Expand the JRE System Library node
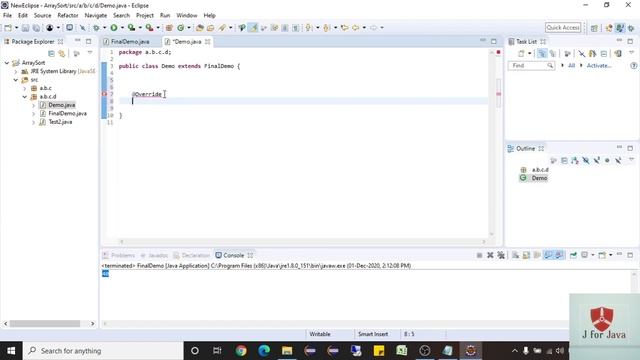The width and height of the screenshot is (640, 360). (x=16, y=71)
